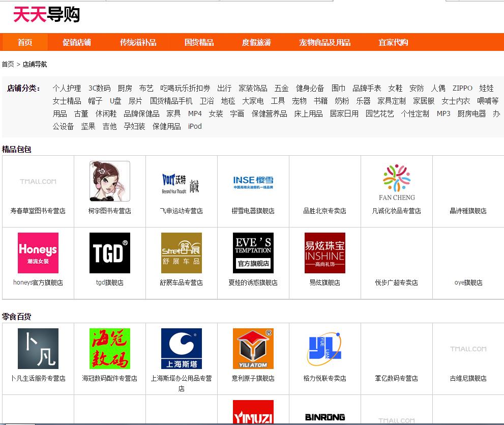504x425 pixels.
Task: Open the MP4 category link
Action: point(195,114)
